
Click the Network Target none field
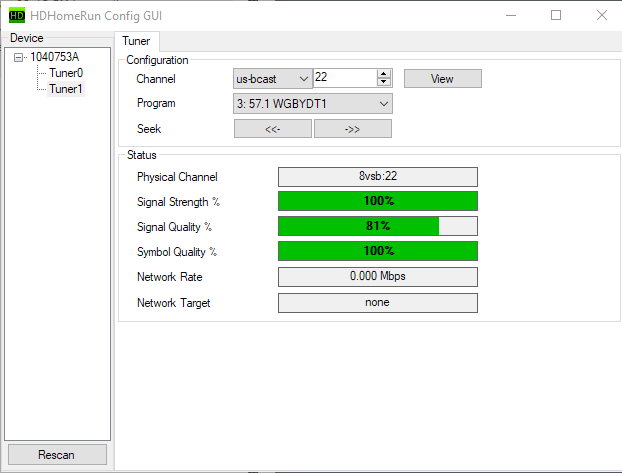click(377, 302)
